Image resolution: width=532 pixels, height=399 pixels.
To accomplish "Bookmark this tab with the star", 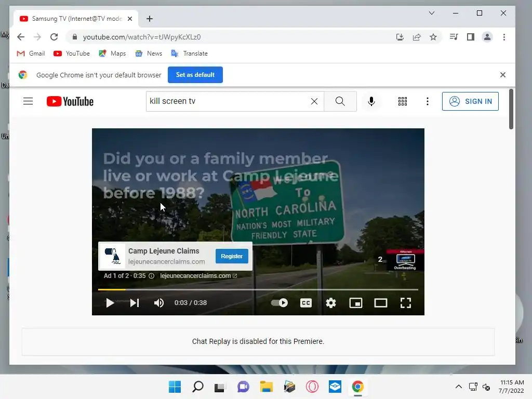I will click(x=433, y=37).
